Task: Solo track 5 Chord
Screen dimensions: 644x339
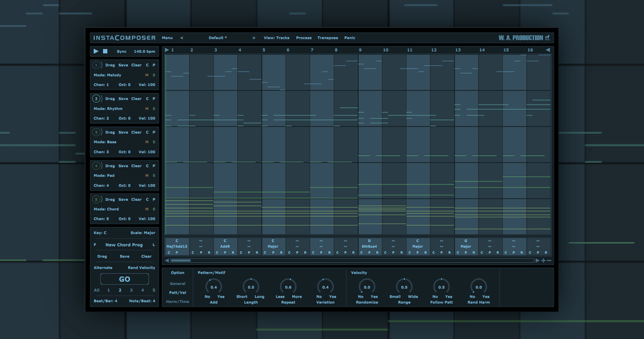Action: click(x=154, y=209)
